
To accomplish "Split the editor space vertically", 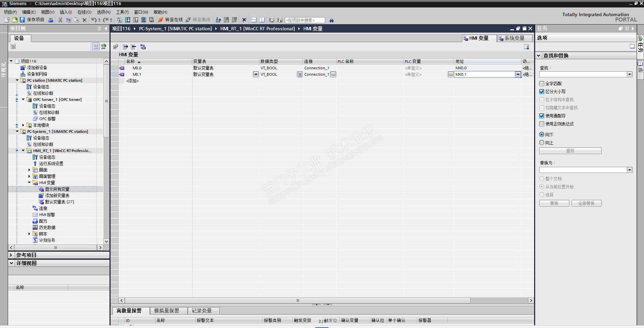I will point(262,20).
